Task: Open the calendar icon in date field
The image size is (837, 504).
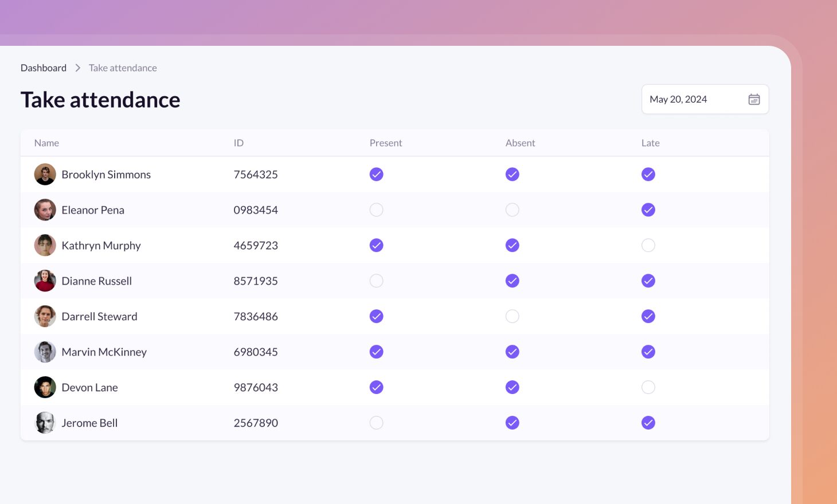Action: pos(754,100)
